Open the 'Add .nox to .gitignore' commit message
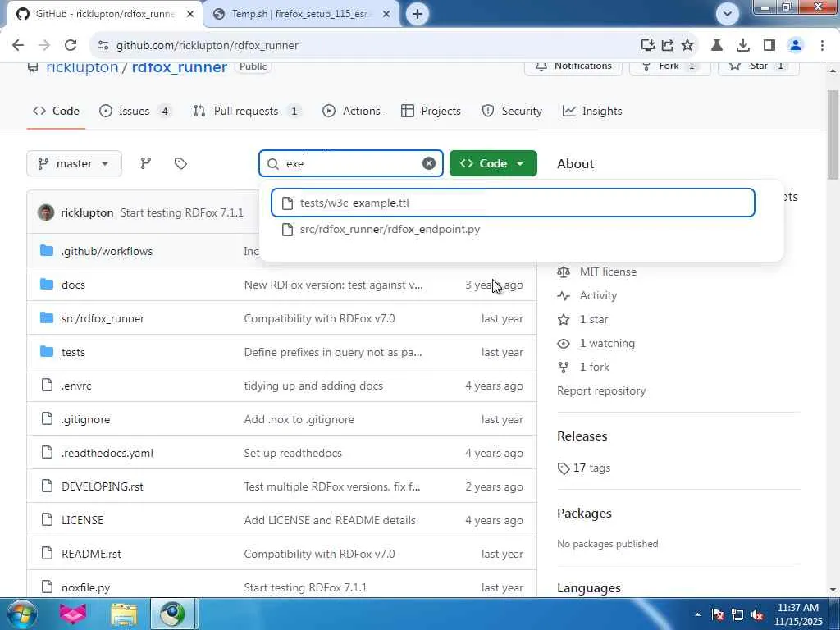The width and height of the screenshot is (840, 630). [x=299, y=419]
